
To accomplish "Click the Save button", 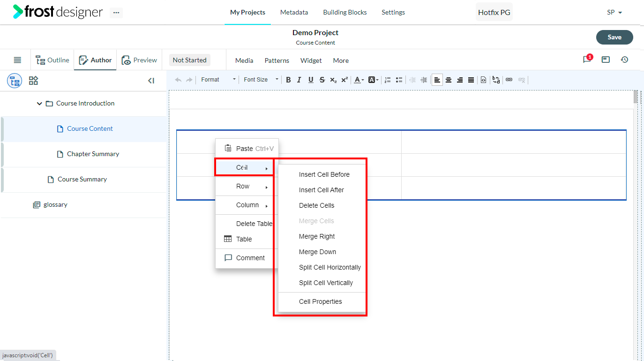I will click(614, 37).
